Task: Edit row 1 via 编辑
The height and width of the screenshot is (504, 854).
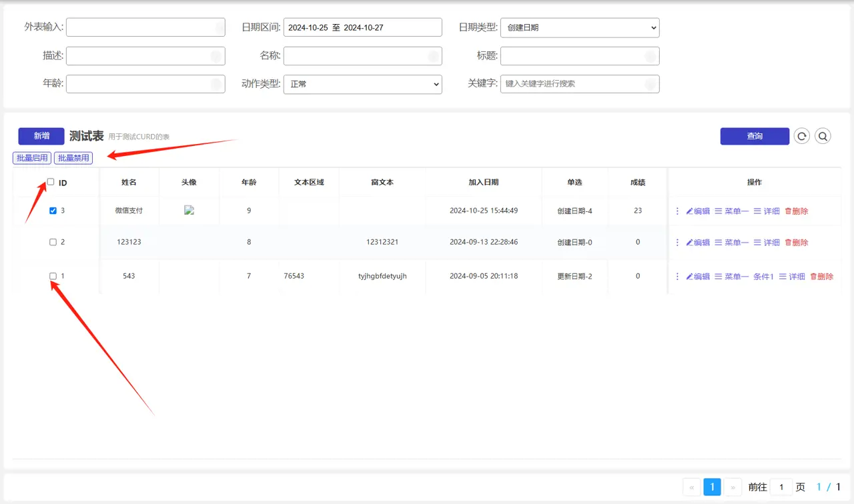Action: [698, 276]
